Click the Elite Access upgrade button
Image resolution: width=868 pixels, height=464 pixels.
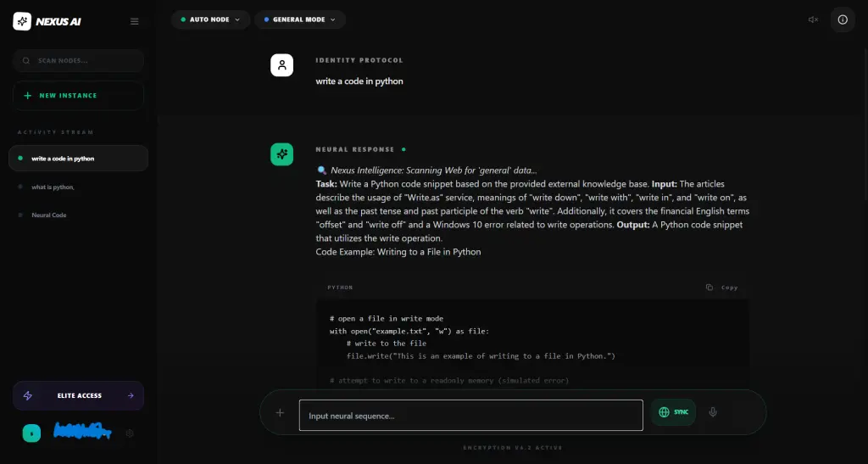pos(78,395)
